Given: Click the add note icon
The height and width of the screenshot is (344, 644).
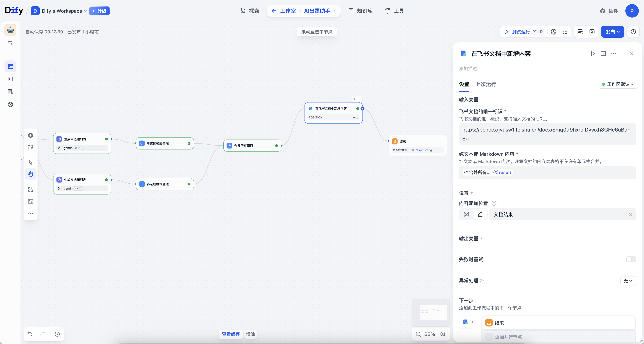Looking at the screenshot, I should [31, 147].
